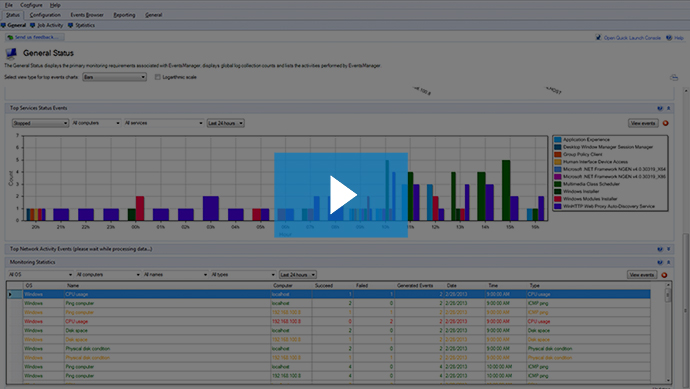The width and height of the screenshot is (690, 389).
Task: Click the red stop icon beside Services View events
Action: (x=665, y=123)
